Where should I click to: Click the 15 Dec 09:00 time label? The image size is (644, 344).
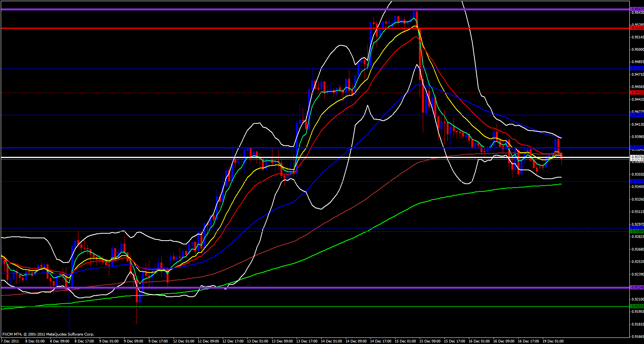pyautogui.click(x=430, y=341)
